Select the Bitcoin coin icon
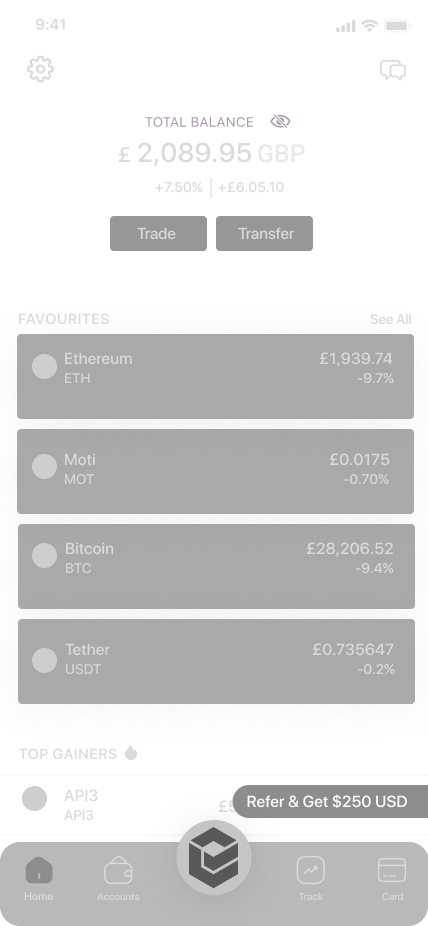 pyautogui.click(x=44, y=556)
